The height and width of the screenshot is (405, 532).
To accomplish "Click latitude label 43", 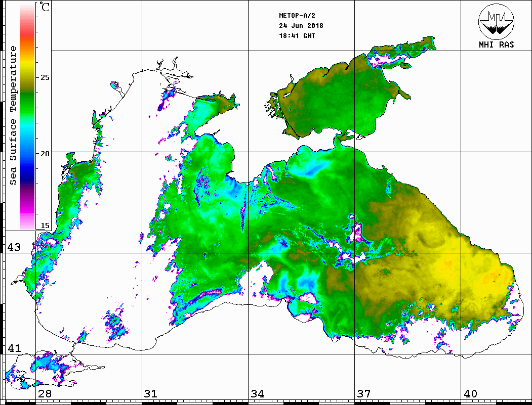I will (x=14, y=247).
